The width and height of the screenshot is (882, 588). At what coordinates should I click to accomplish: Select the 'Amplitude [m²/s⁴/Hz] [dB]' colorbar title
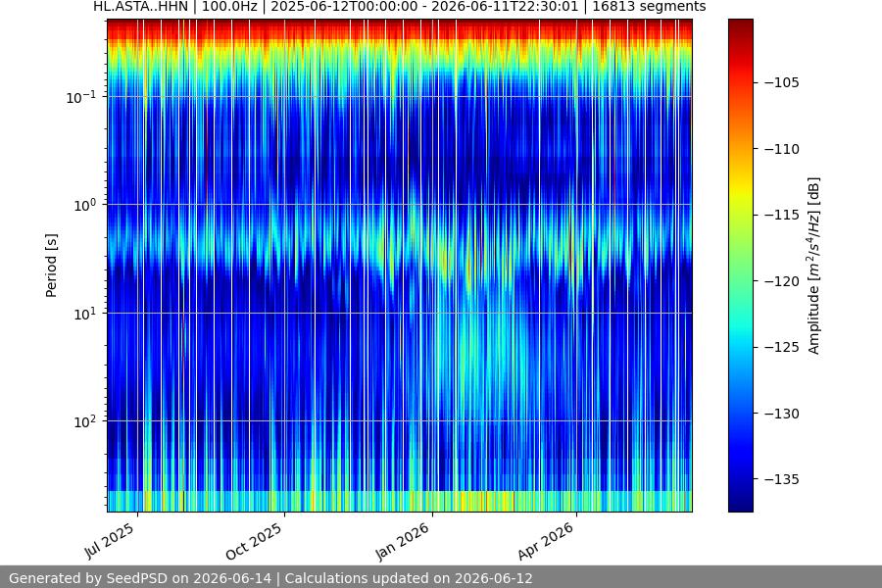pyautogui.click(x=814, y=266)
